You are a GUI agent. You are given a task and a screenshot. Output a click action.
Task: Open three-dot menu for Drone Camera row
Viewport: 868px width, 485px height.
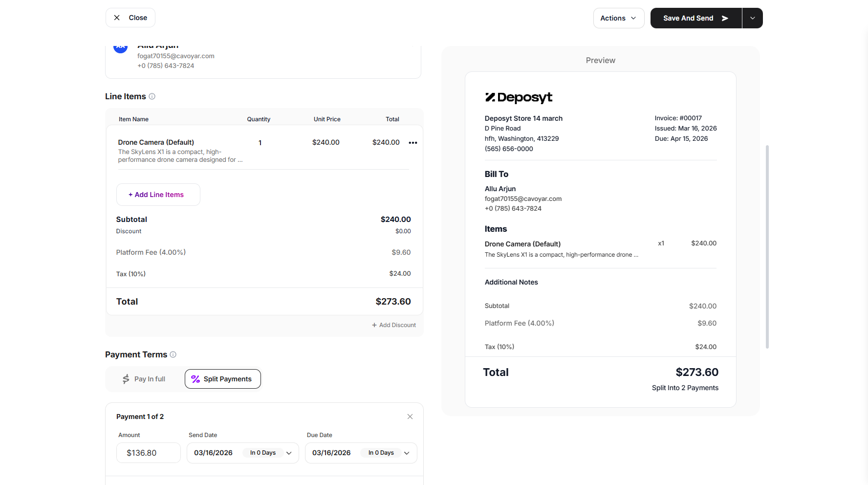click(413, 143)
